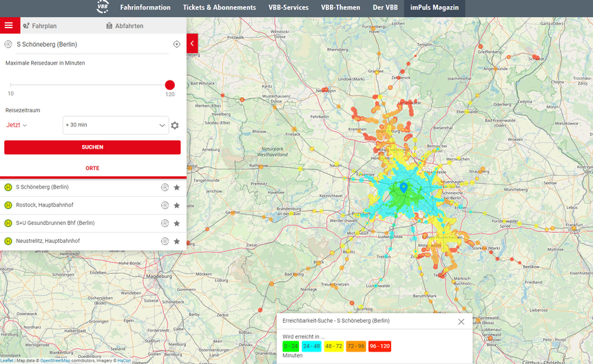593x364 pixels.
Task: Open the VBB-Services menu
Action: pyautogui.click(x=289, y=8)
